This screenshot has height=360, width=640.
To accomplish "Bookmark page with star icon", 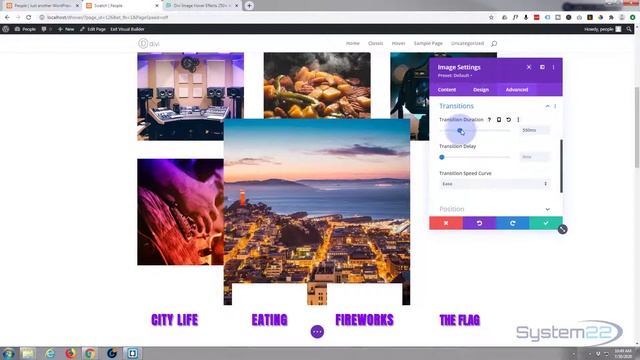I will (x=491, y=18).
